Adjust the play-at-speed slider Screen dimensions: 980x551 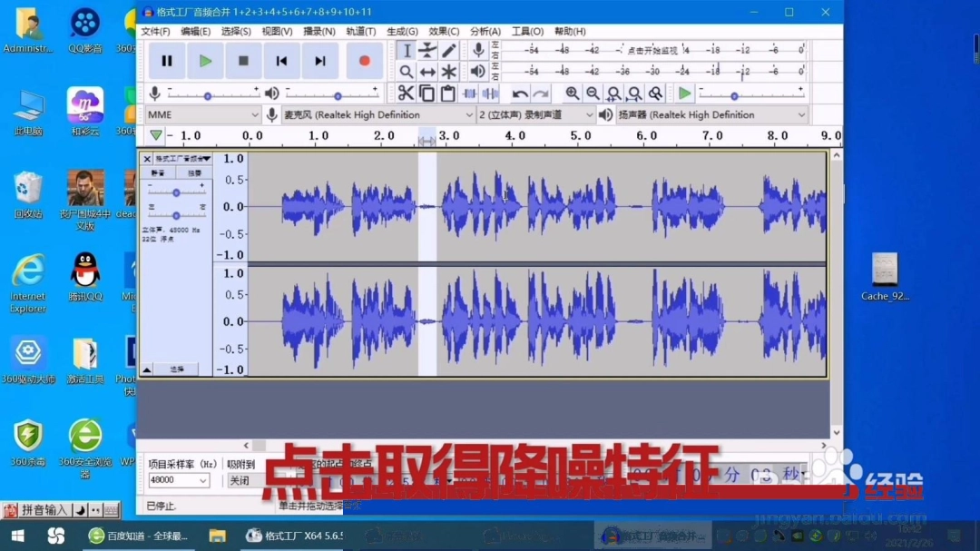750,95
